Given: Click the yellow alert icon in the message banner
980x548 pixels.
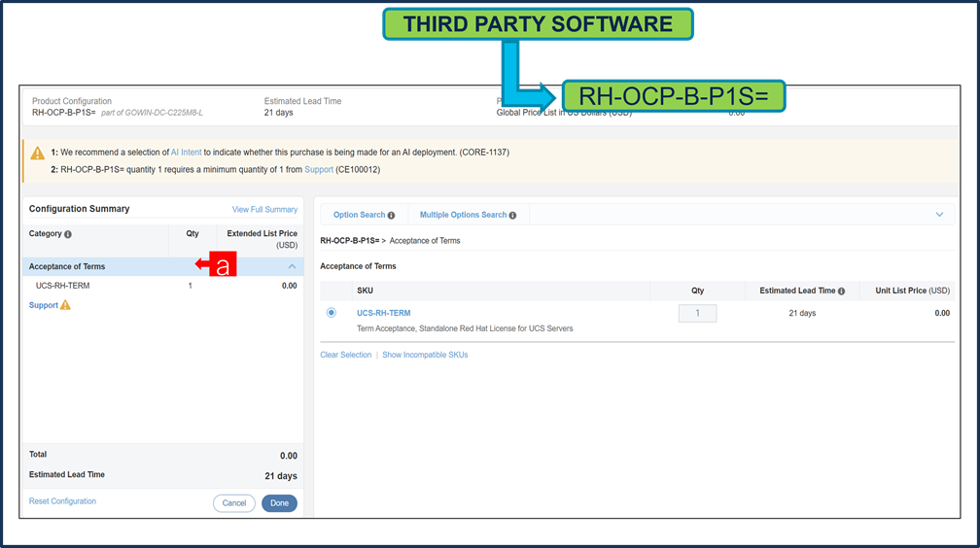Looking at the screenshot, I should [38, 154].
